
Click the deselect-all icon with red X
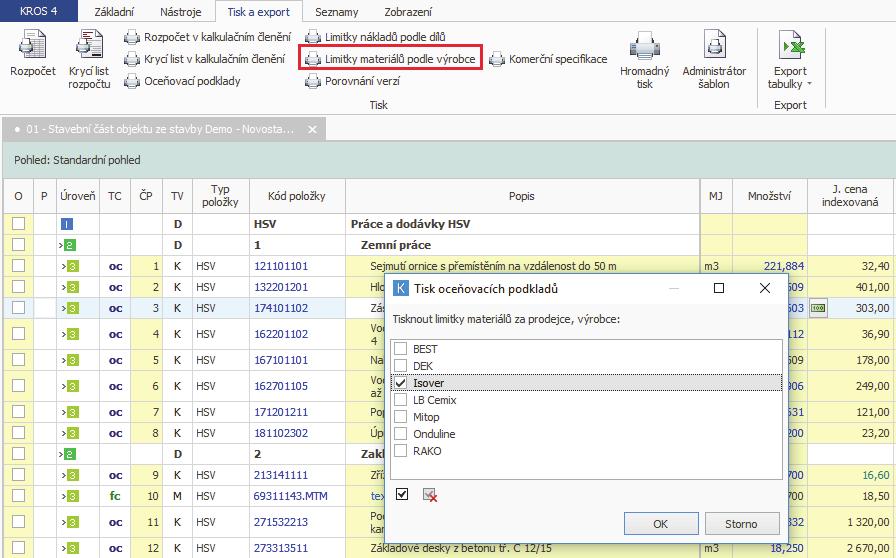(430, 495)
